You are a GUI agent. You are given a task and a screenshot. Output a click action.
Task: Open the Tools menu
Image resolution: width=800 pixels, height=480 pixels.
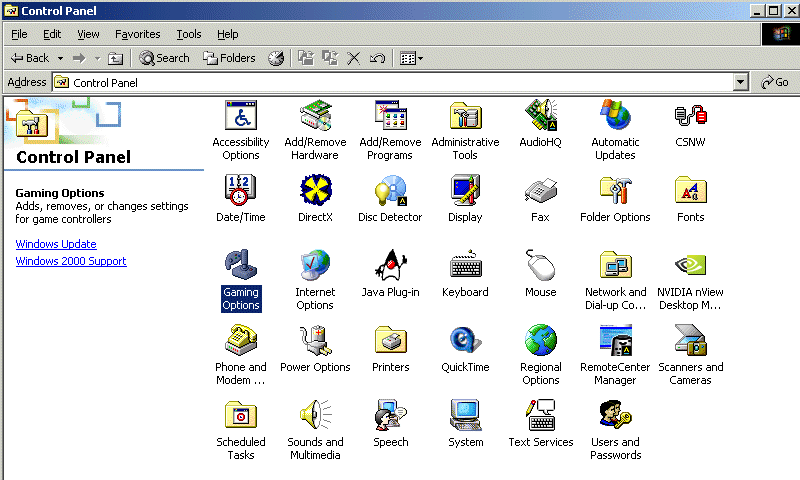[x=189, y=34]
